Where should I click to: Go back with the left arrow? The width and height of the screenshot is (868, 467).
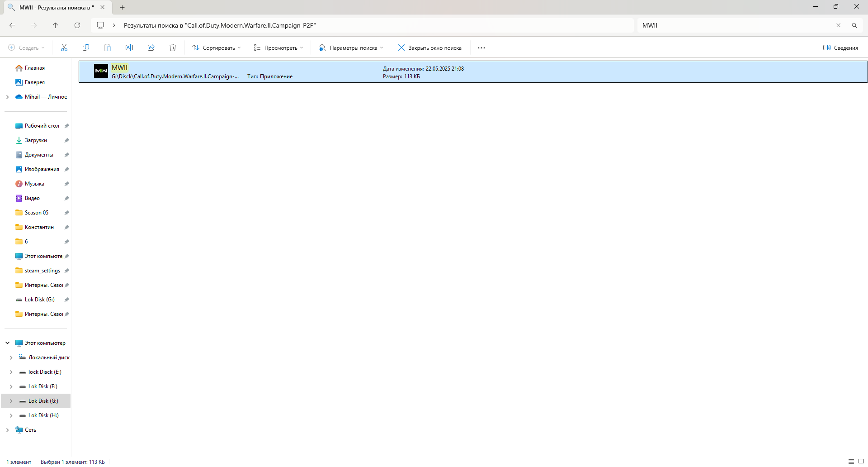click(12, 25)
